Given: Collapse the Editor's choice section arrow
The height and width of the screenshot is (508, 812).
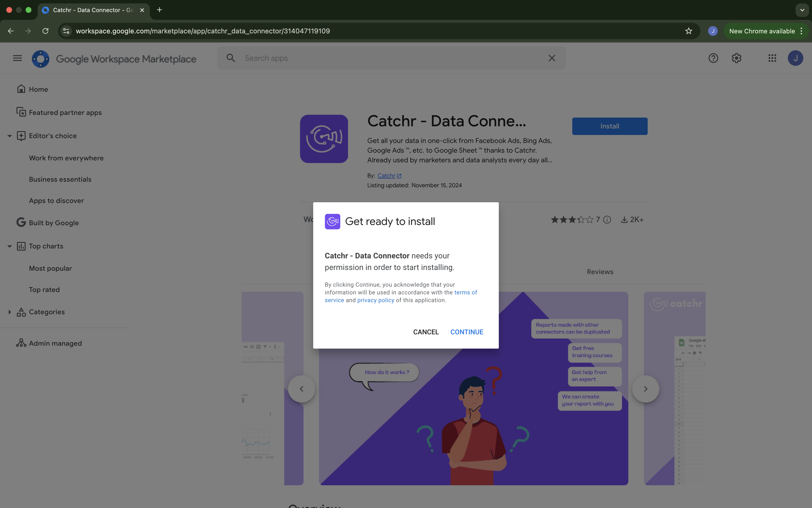Looking at the screenshot, I should (x=10, y=136).
